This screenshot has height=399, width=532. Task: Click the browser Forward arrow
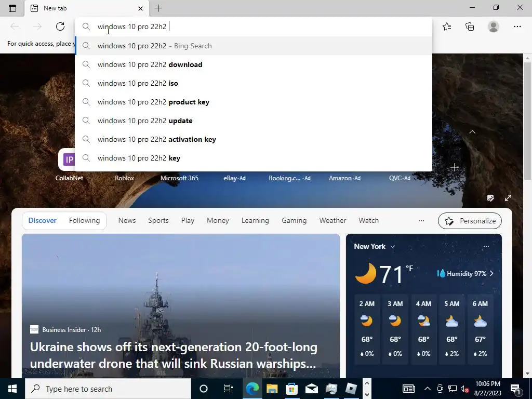(x=37, y=26)
